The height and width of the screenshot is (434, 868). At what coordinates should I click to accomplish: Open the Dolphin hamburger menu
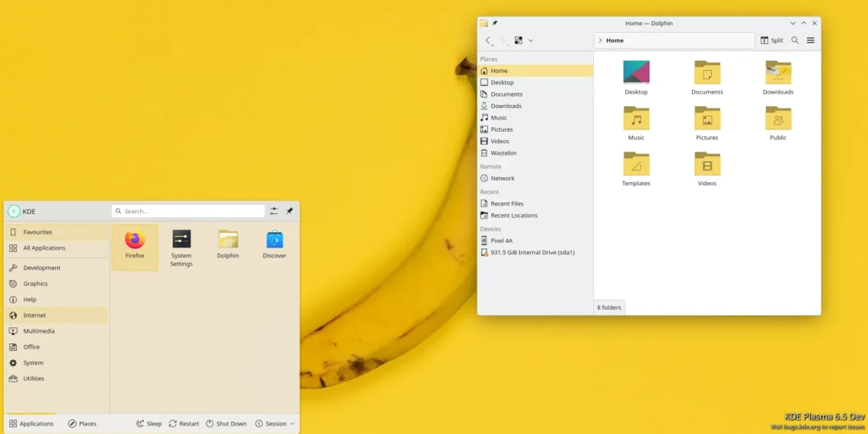click(810, 40)
